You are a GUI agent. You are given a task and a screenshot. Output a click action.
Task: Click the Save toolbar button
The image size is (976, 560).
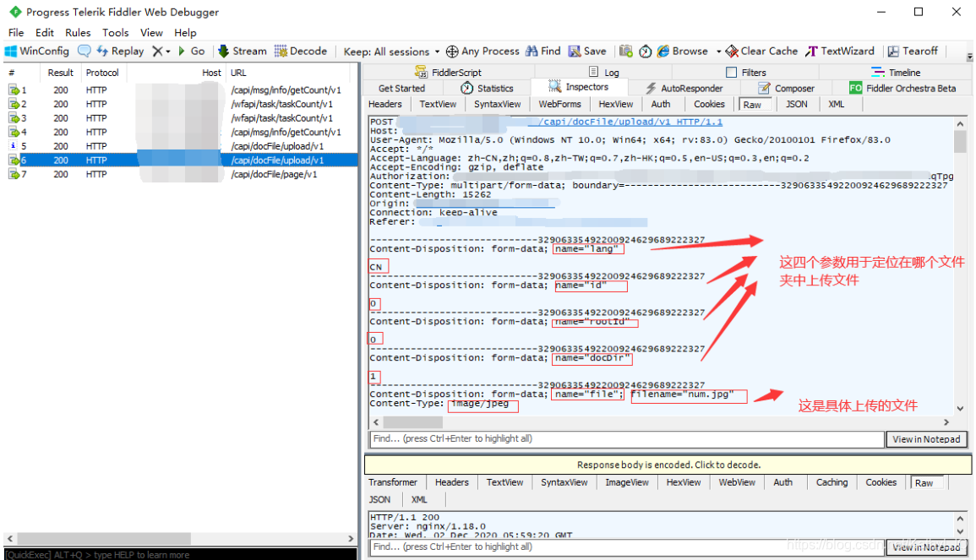point(587,51)
